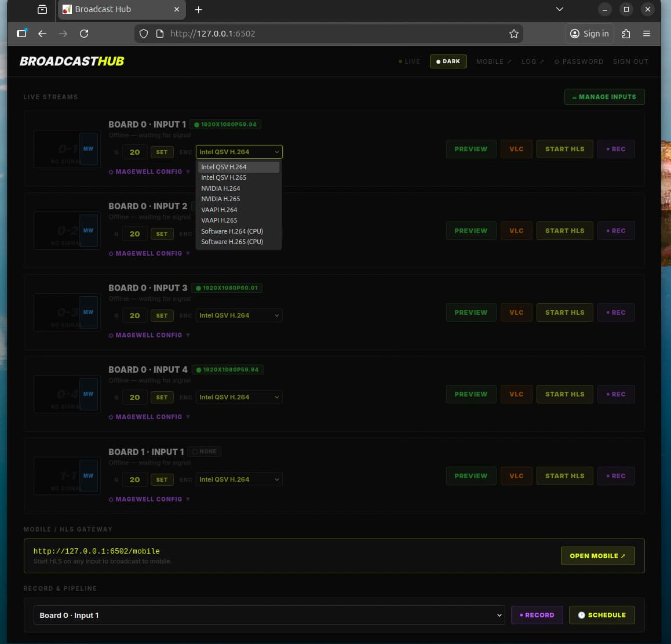Click the quality value field for Board 0 Input 2

coord(134,234)
